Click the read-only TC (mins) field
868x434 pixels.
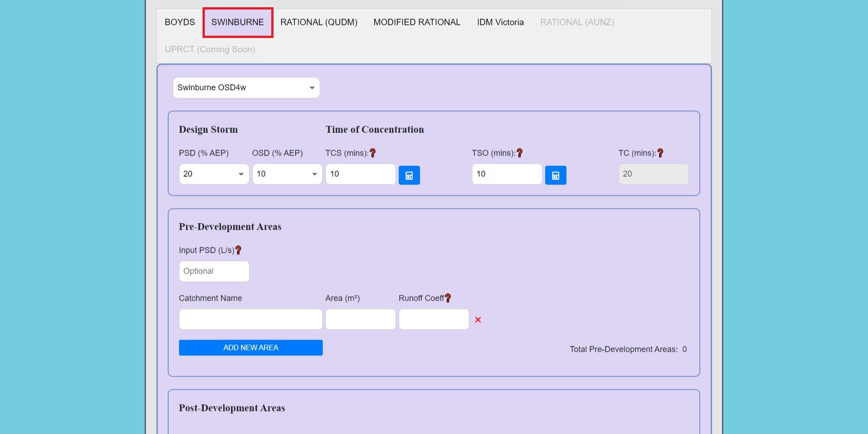pos(654,174)
